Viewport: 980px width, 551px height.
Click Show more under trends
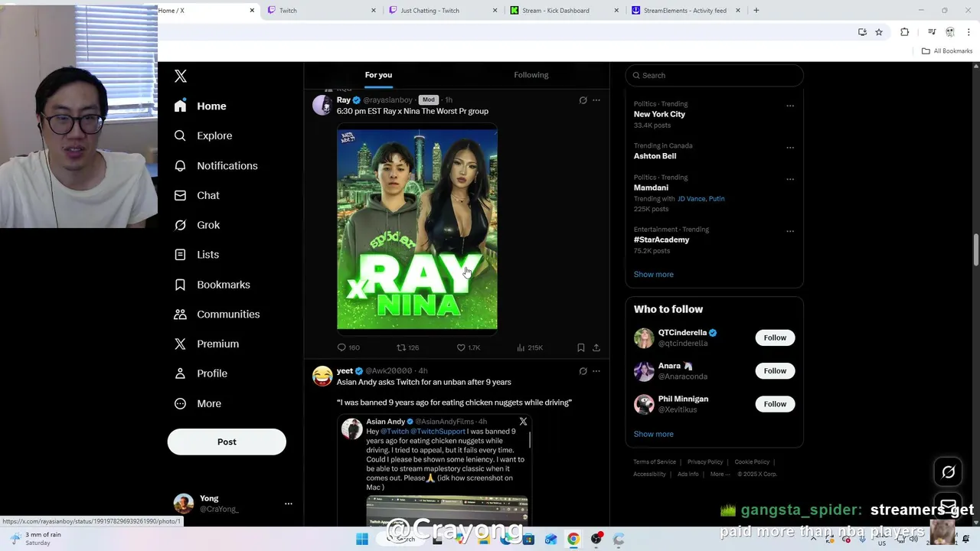point(653,274)
